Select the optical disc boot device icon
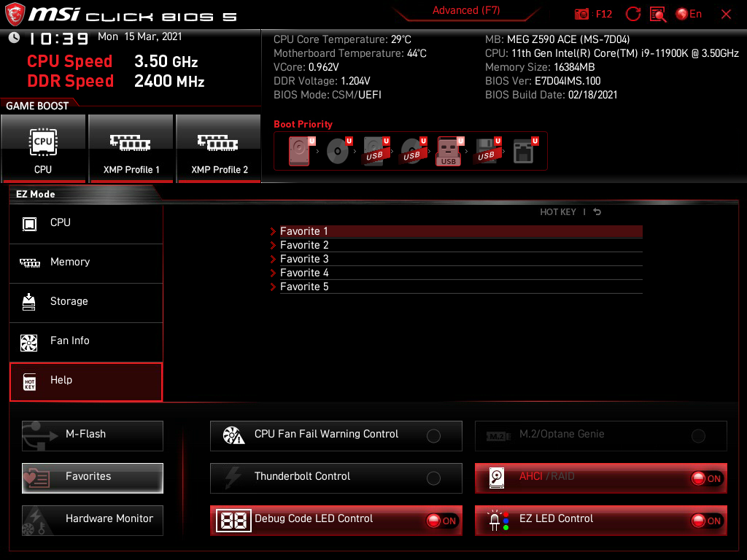747x560 pixels. click(x=339, y=151)
